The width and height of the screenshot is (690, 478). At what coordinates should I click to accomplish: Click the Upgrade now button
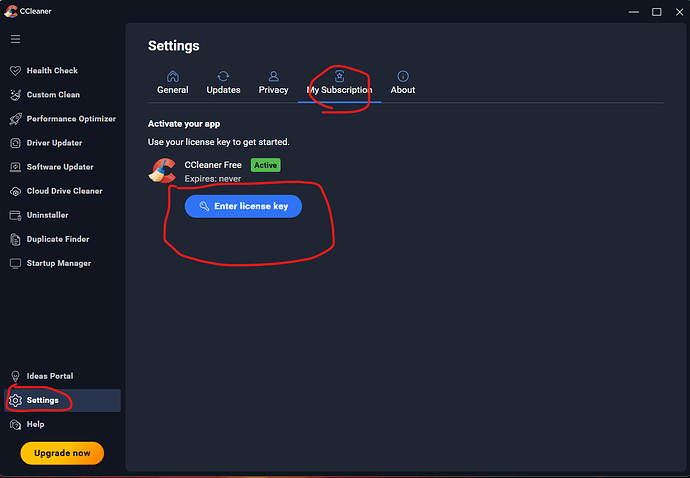pos(62,453)
